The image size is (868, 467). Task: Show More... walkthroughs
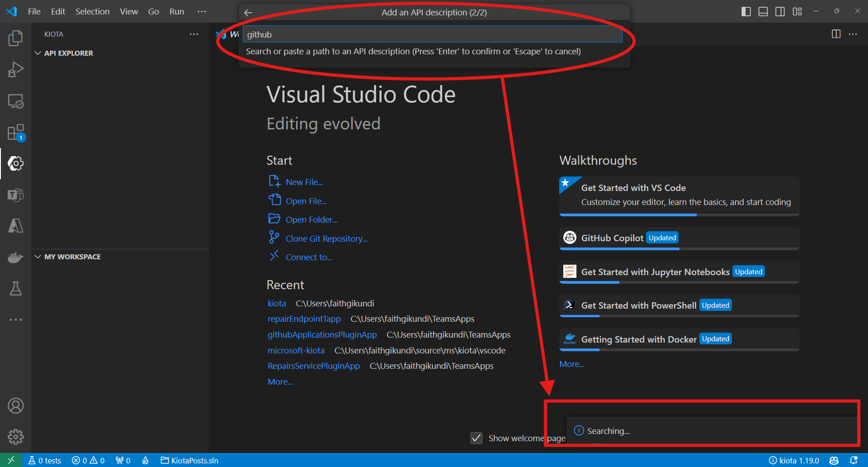(x=572, y=364)
